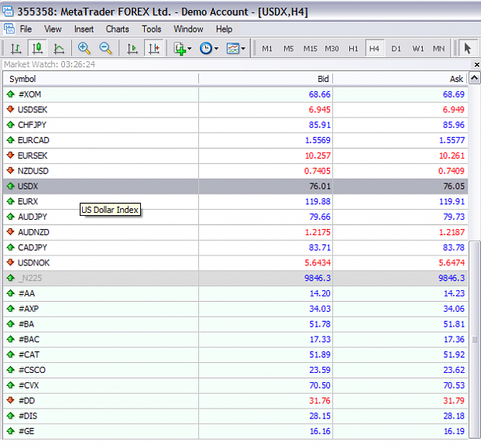This screenshot has height=448, width=484.
Task: Open the Tools menu
Action: pyautogui.click(x=151, y=29)
